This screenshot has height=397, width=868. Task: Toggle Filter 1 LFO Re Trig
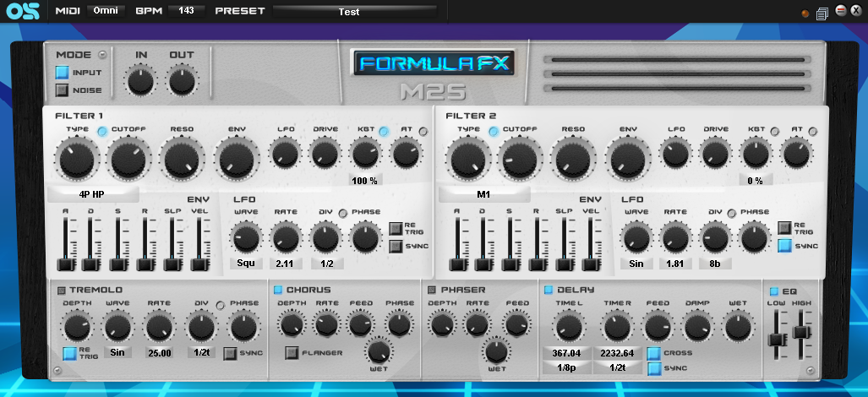pyautogui.click(x=396, y=228)
